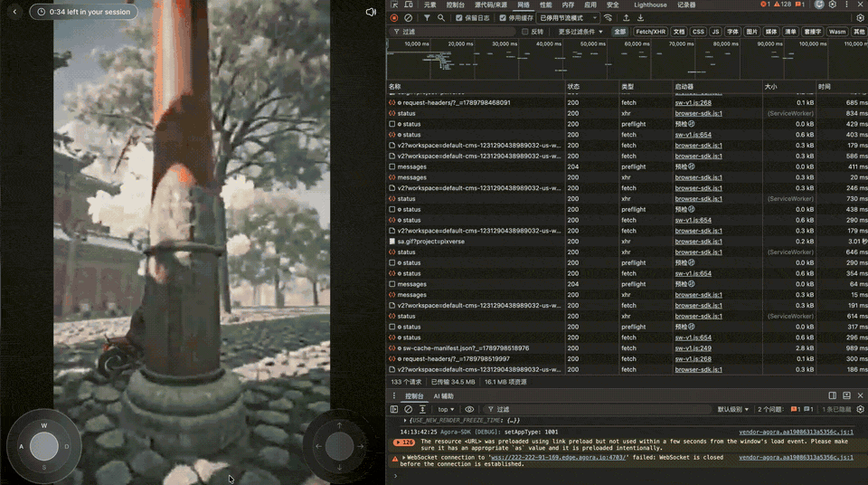Click the red error count badge

(x=766, y=5)
